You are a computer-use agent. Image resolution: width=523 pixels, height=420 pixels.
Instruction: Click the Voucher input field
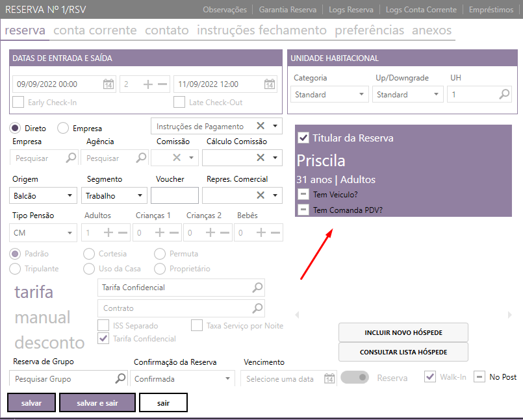pos(175,195)
